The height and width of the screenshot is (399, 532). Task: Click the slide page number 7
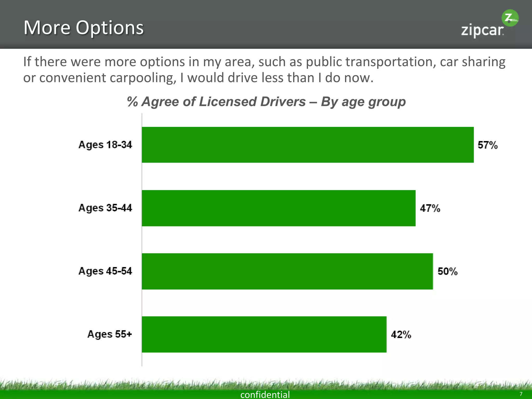pos(521,394)
